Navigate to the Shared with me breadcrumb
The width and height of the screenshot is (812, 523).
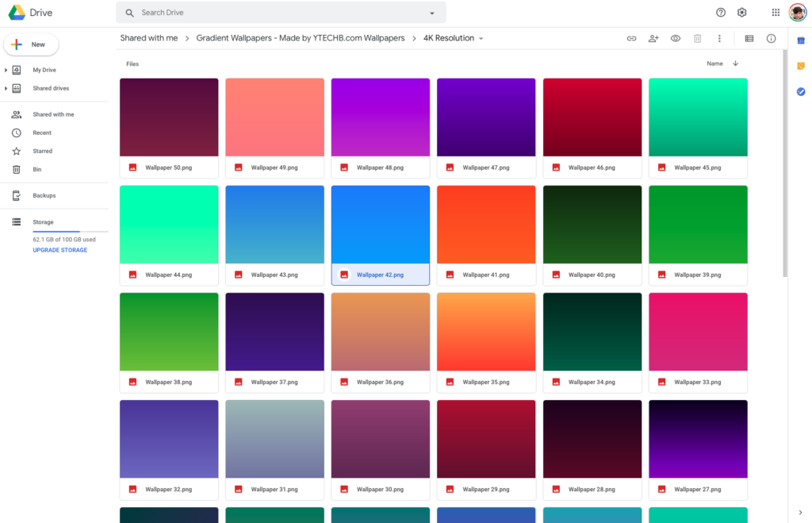click(149, 37)
